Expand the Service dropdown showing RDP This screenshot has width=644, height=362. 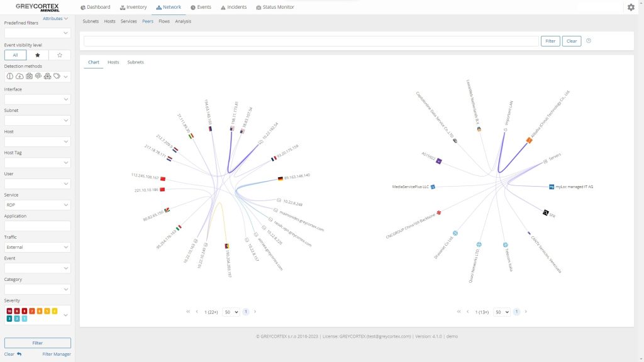(37, 205)
